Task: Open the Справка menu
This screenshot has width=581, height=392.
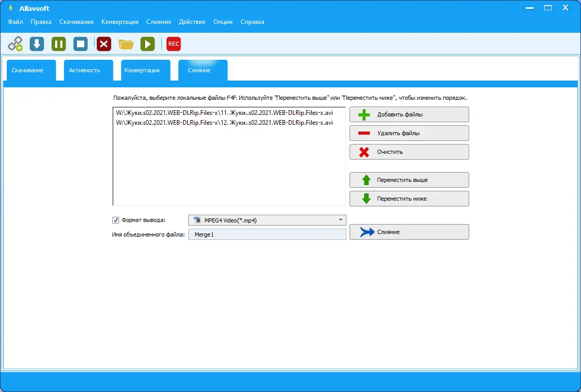Action: [x=252, y=22]
